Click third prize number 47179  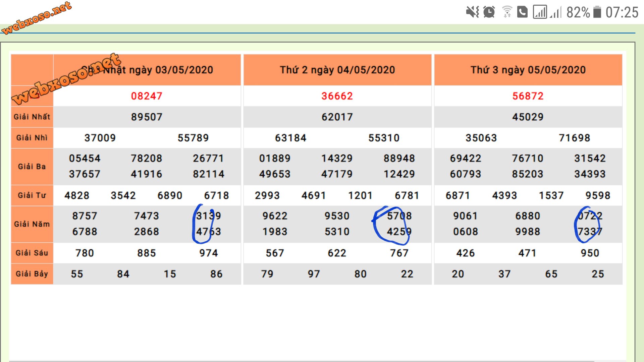(337, 174)
